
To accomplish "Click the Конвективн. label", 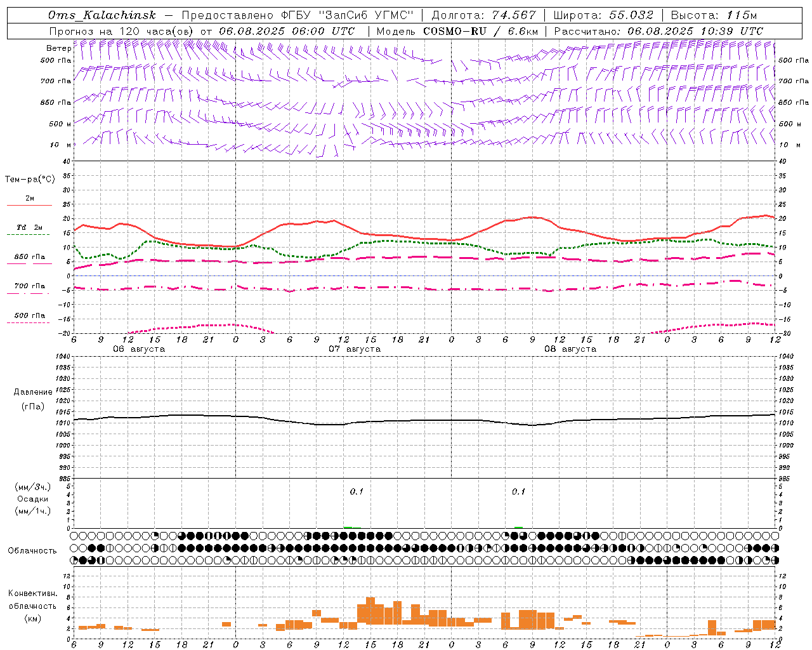I will click(x=33, y=594).
